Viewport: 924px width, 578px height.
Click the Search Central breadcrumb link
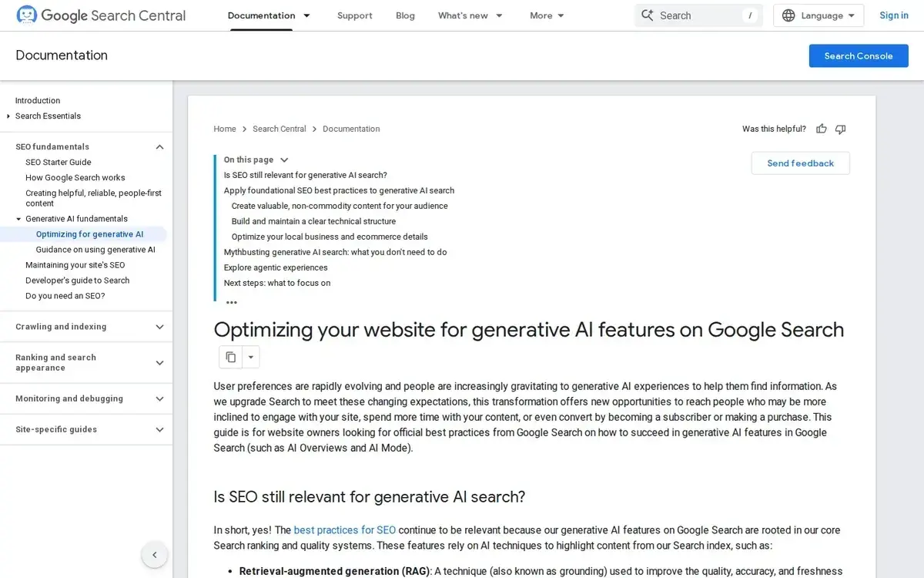tap(280, 129)
